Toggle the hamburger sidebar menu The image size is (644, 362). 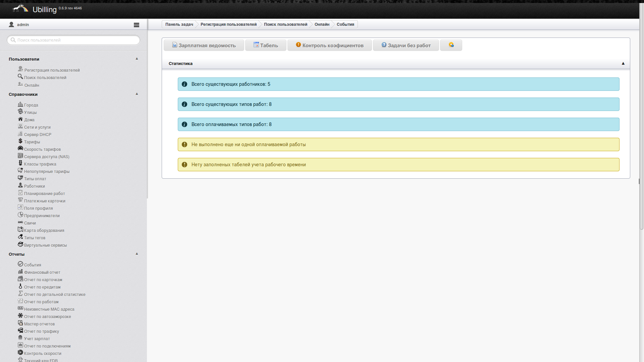coord(136,25)
